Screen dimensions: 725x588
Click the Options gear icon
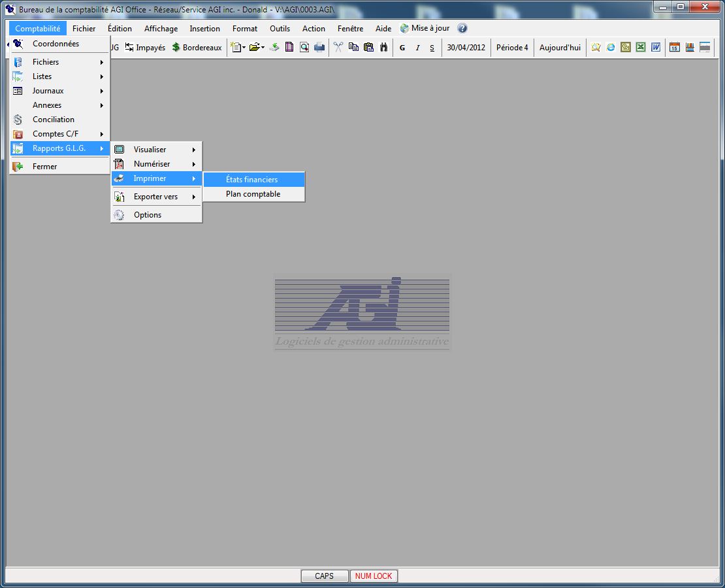pos(119,215)
